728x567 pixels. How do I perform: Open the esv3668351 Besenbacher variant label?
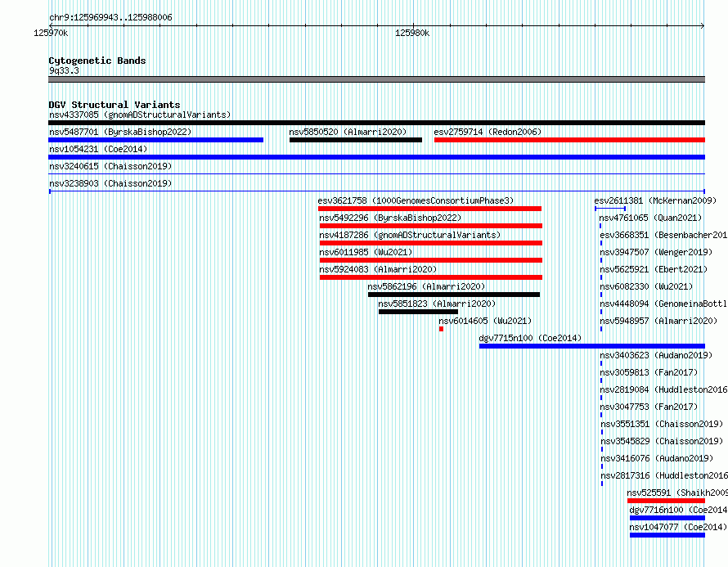pyautogui.click(x=663, y=235)
